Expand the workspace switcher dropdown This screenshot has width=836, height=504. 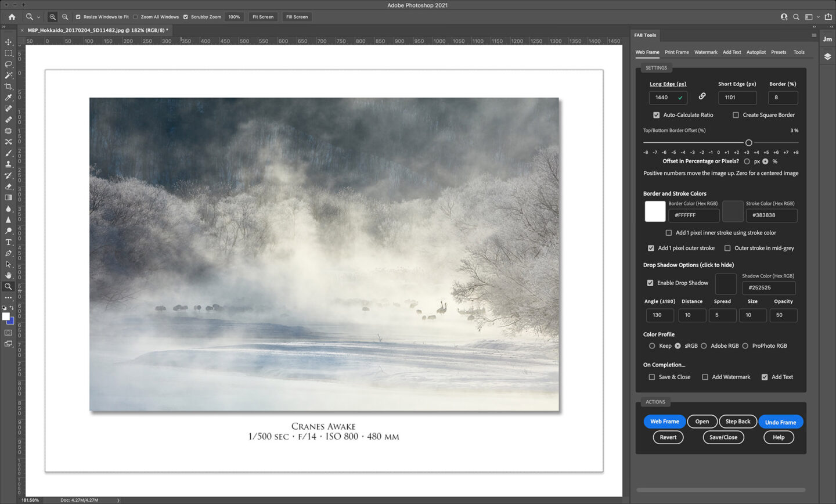coord(818,17)
